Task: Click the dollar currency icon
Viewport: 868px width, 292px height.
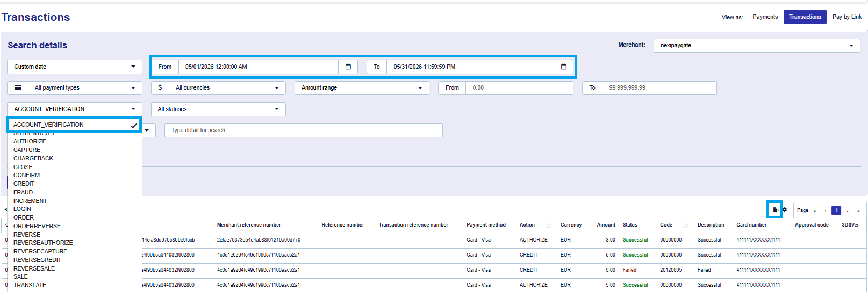Action: pyautogui.click(x=160, y=87)
